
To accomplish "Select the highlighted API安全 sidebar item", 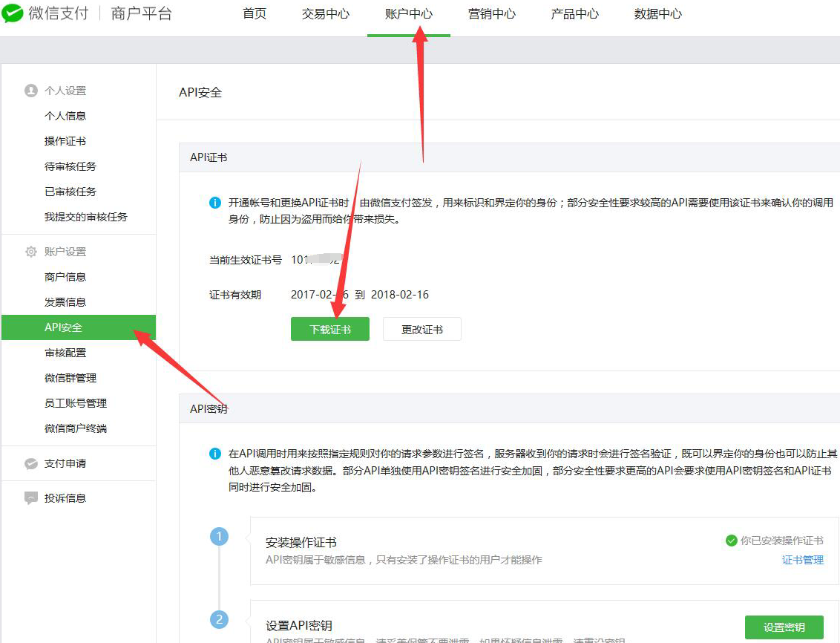I will click(x=79, y=327).
